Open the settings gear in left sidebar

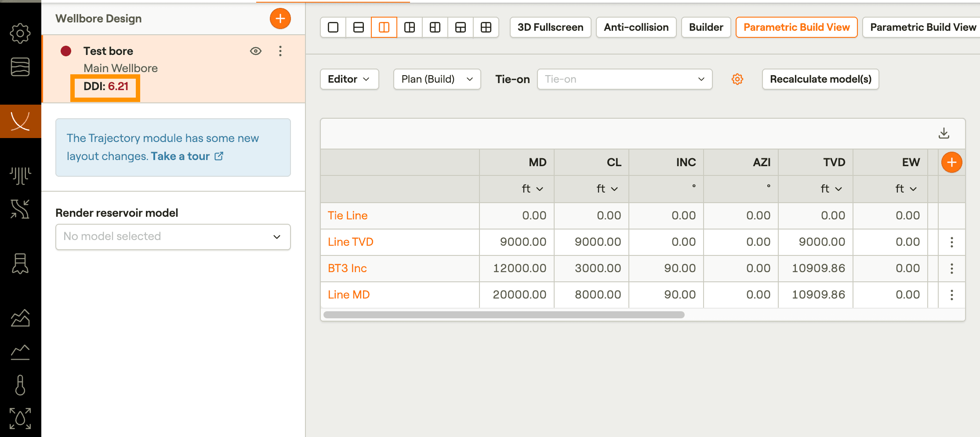(20, 33)
